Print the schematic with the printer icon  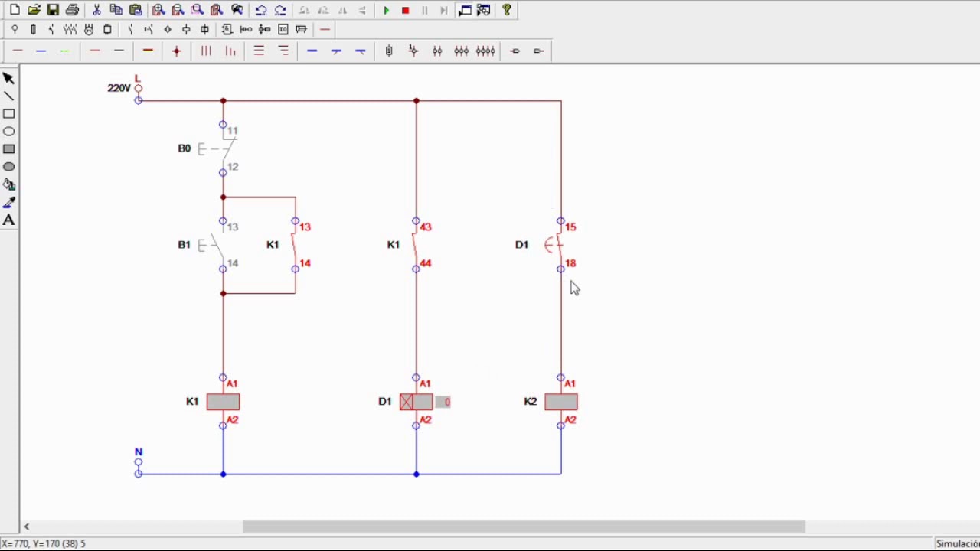(x=72, y=10)
